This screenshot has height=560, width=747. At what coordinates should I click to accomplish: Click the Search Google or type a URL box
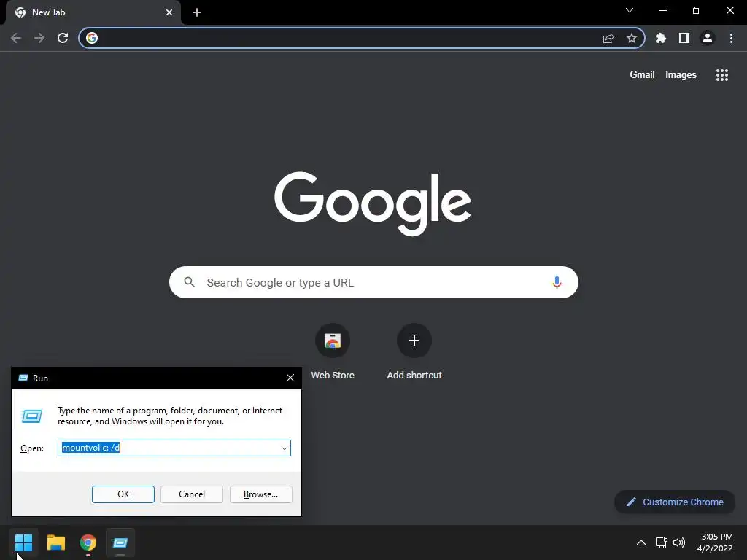[x=373, y=282]
